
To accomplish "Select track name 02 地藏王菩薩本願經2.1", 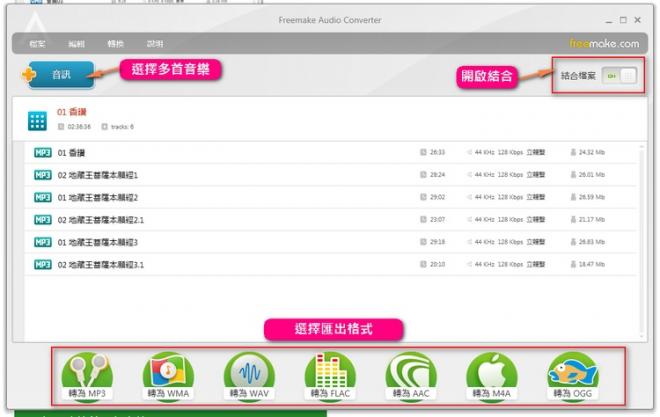I will [101, 220].
